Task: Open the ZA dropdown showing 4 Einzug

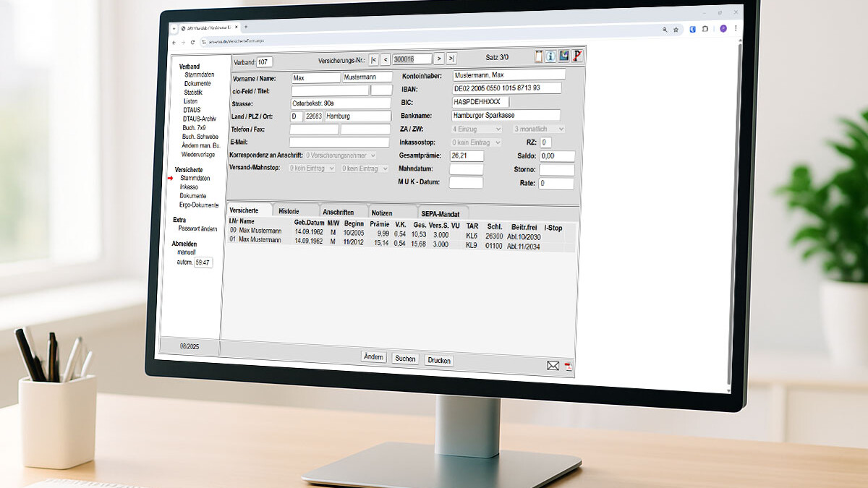Action: tap(476, 129)
